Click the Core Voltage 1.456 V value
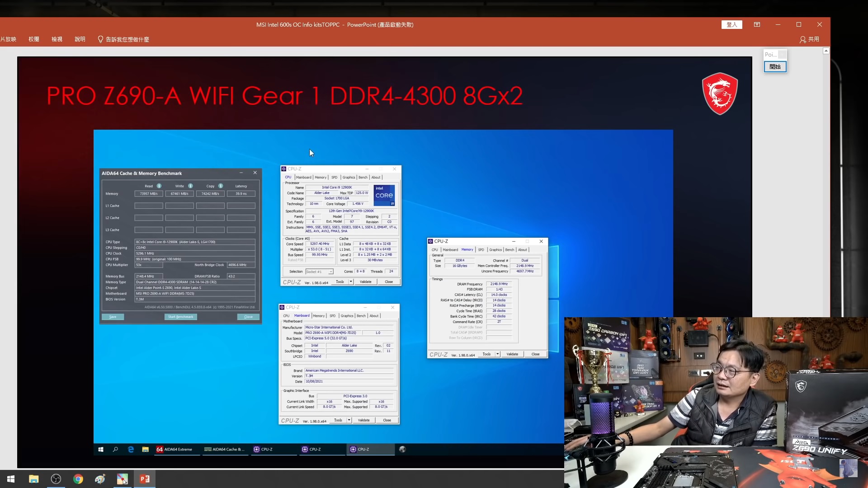 pyautogui.click(x=358, y=204)
